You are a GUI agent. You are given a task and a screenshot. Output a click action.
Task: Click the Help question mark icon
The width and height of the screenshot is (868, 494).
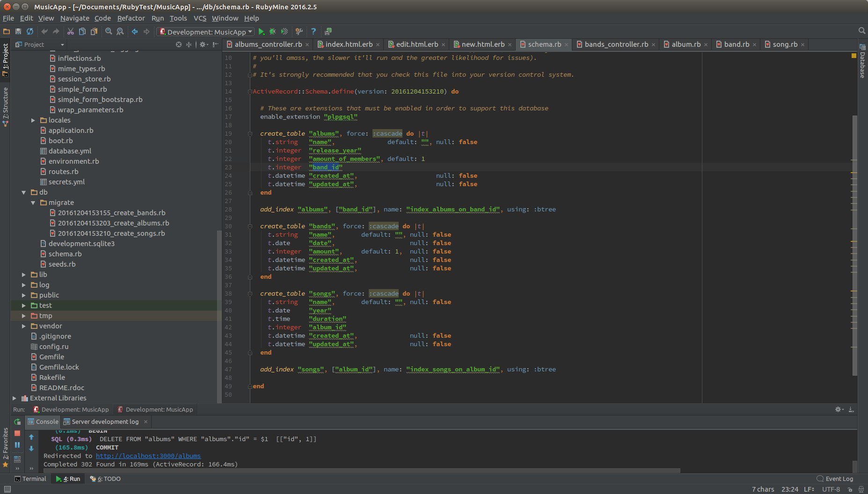point(314,31)
